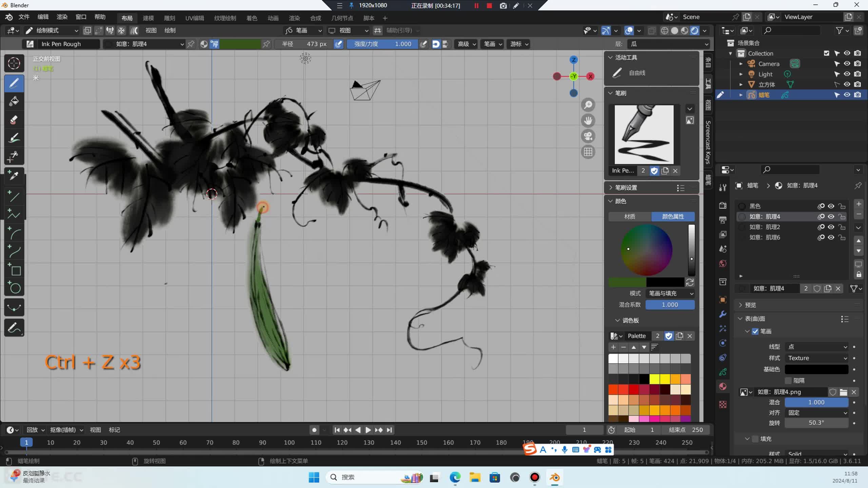Viewport: 868px width, 488px height.
Task: Click the pan view hand icon
Action: pos(588,121)
